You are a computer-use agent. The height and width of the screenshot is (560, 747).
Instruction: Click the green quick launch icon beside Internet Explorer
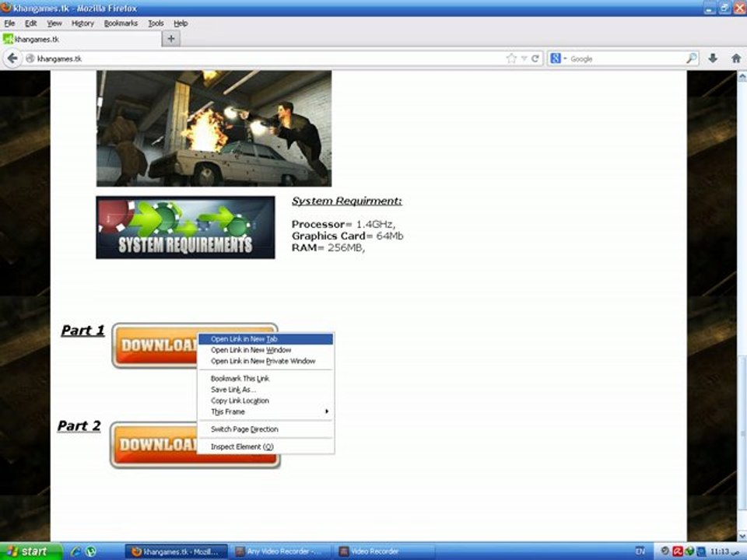tap(90, 551)
